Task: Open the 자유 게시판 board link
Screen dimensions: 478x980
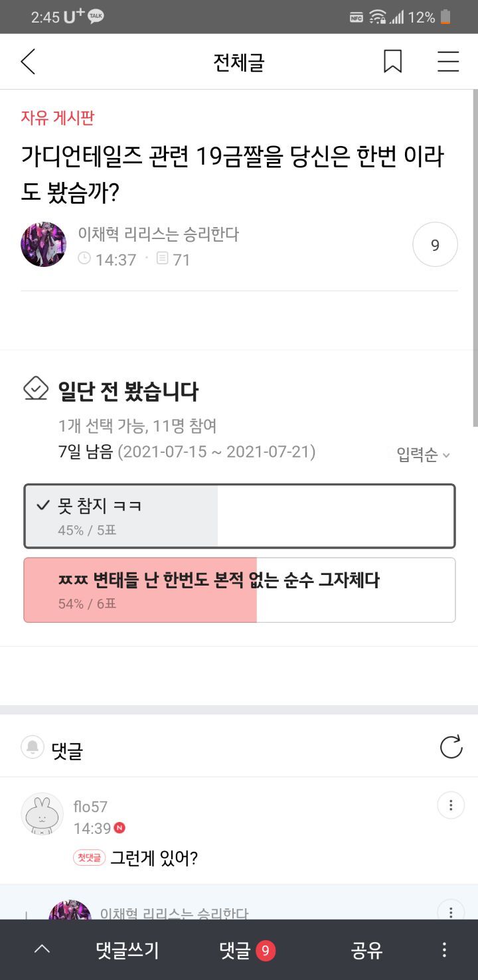Action: [x=58, y=118]
